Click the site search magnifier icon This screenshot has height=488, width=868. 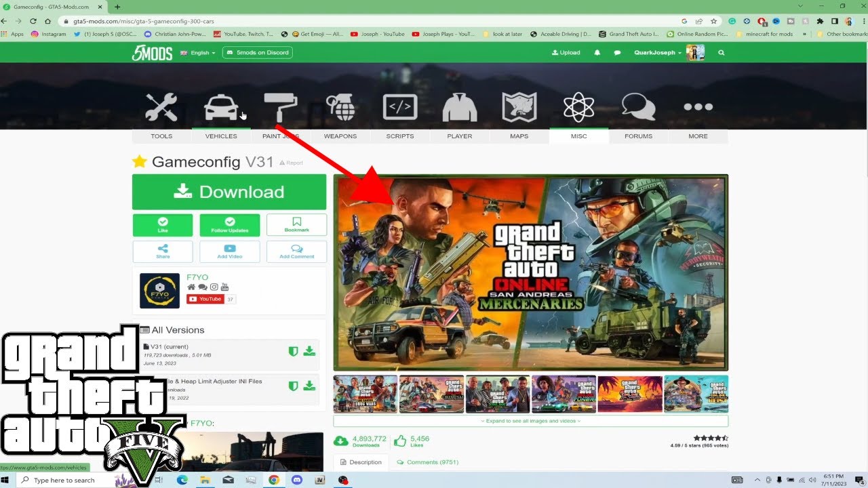coord(721,52)
